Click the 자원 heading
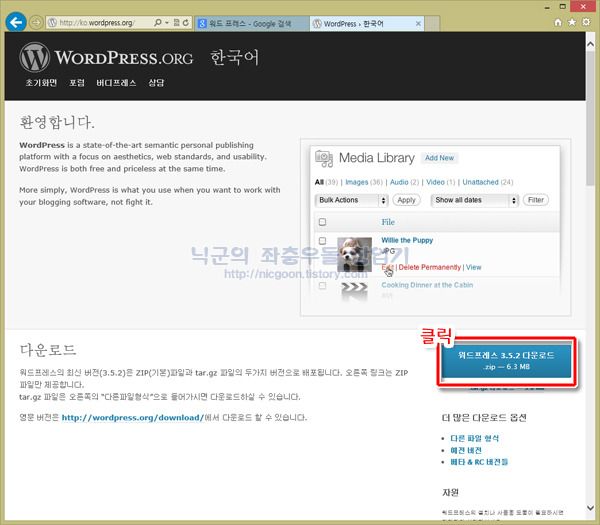The image size is (600, 525). pyautogui.click(x=450, y=492)
